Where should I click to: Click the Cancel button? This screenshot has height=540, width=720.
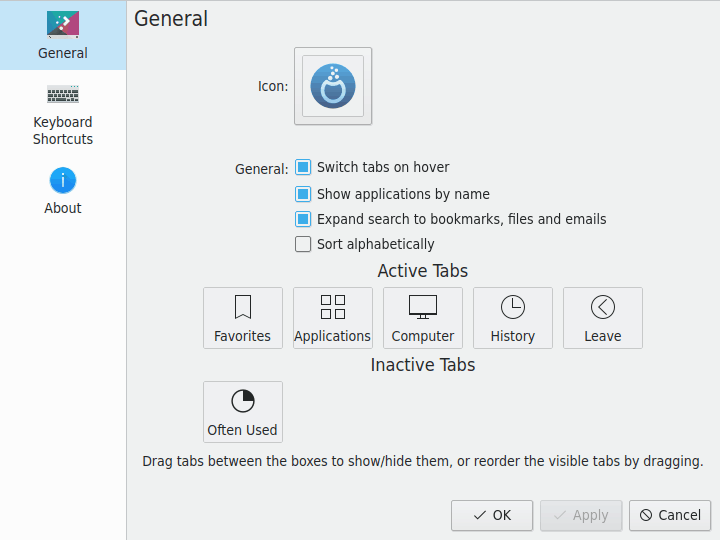[x=670, y=515]
